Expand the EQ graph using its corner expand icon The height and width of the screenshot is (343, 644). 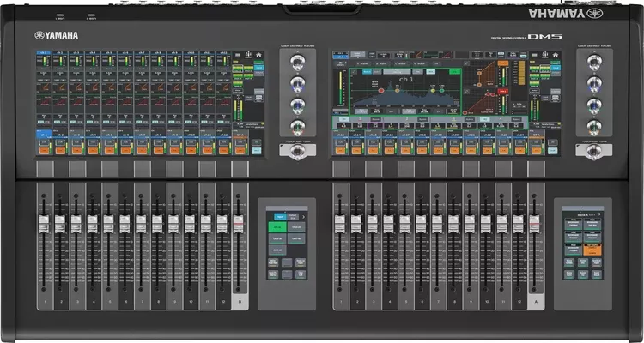(354, 72)
